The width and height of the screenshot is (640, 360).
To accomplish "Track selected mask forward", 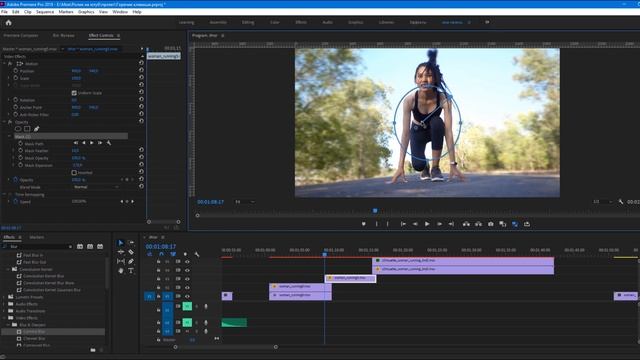I will [x=91, y=143].
